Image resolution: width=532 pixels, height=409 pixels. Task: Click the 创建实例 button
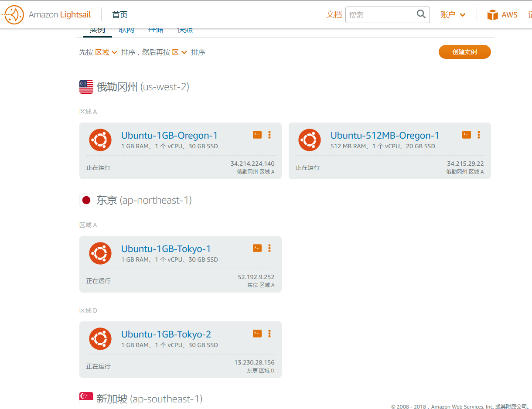pos(465,52)
